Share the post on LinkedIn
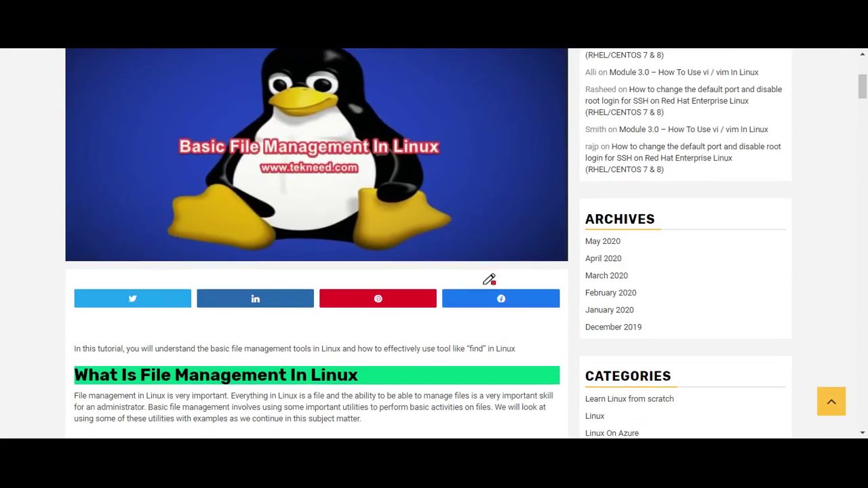The width and height of the screenshot is (868, 488). (x=255, y=298)
